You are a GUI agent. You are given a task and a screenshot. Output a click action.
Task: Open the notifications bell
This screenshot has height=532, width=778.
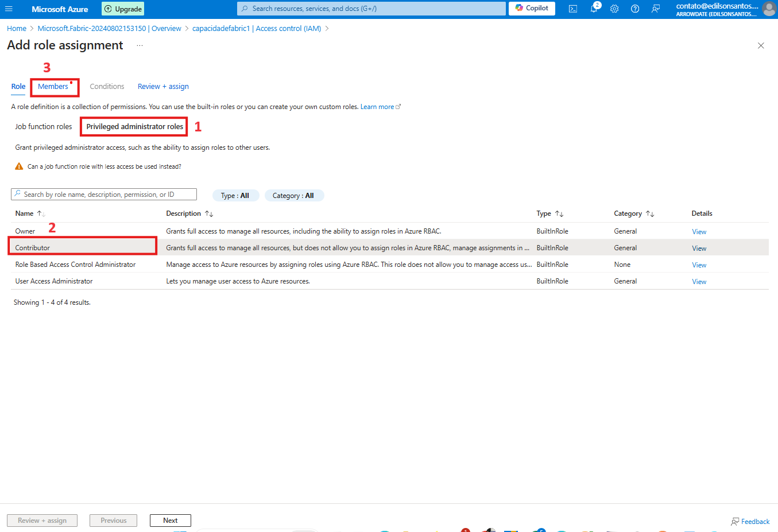click(x=594, y=9)
